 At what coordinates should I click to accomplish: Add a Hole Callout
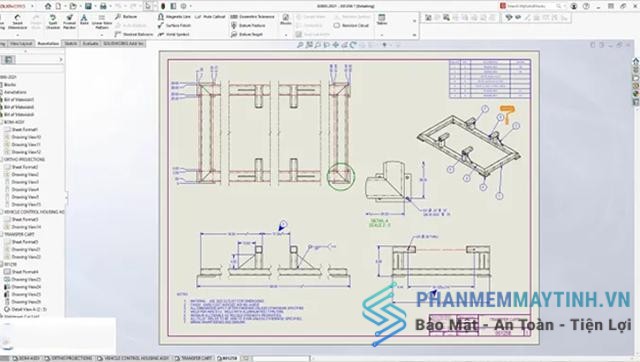click(210, 16)
